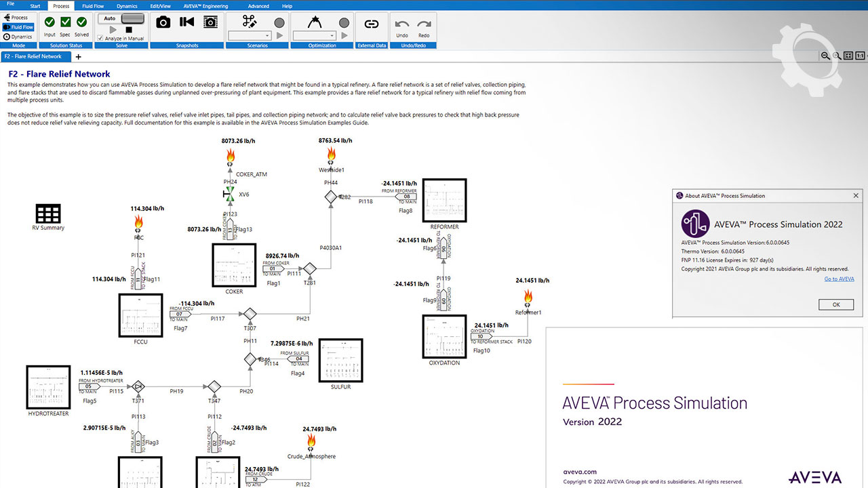Open the Snapshot Manager filmstrip icon
The image size is (868, 488).
211,22
